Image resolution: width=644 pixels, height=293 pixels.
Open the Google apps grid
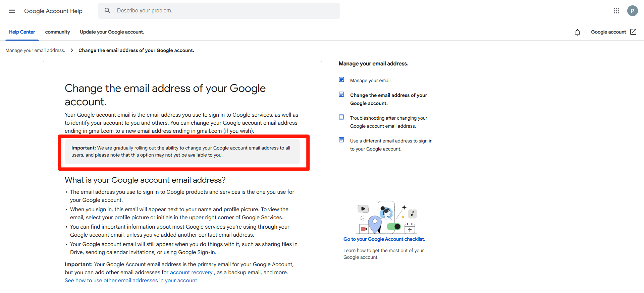[616, 11]
